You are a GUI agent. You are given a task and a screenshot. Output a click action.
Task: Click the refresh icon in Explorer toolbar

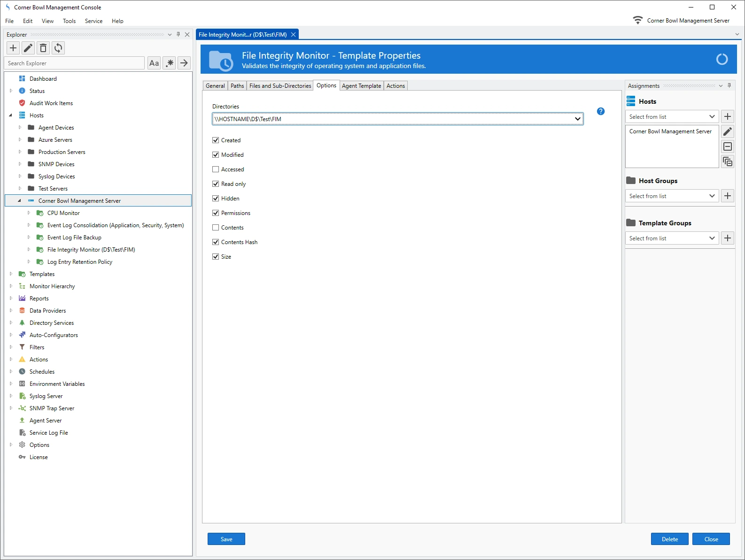point(58,48)
